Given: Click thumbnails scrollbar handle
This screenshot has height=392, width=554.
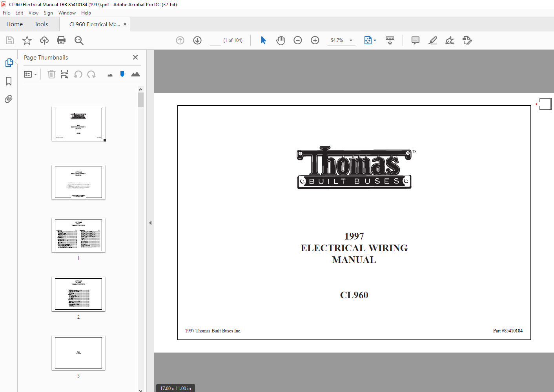Looking at the screenshot, I should pyautogui.click(x=140, y=100).
